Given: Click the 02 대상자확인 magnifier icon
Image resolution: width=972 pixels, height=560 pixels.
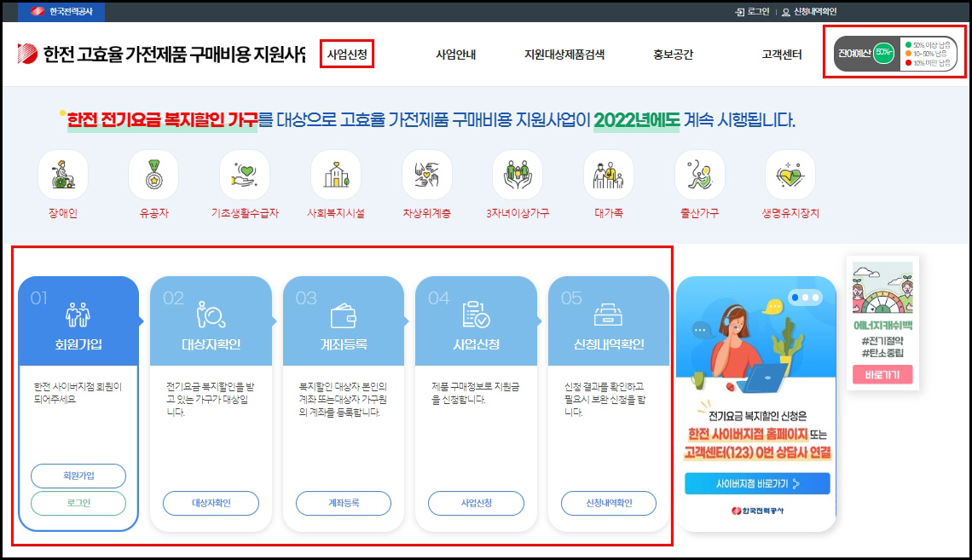Looking at the screenshot, I should coord(211,315).
